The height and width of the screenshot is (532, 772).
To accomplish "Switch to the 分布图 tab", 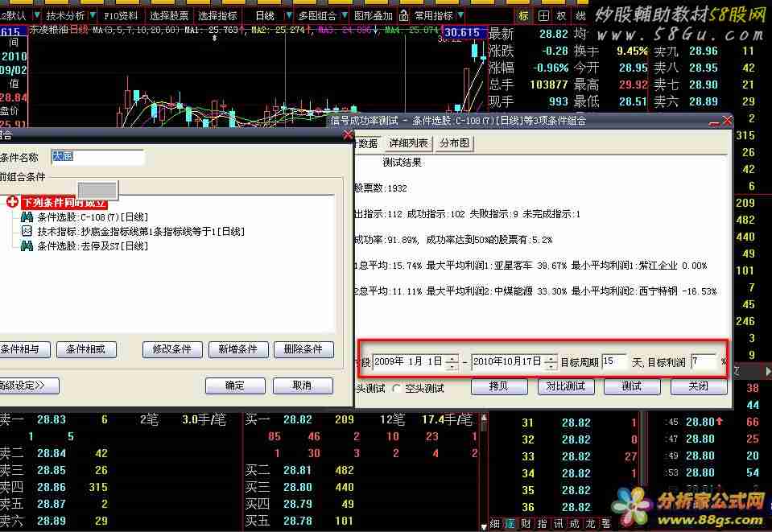I will click(x=454, y=143).
